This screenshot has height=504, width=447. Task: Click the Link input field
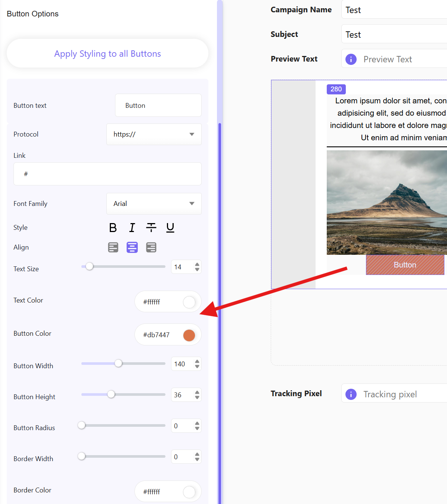point(108,174)
